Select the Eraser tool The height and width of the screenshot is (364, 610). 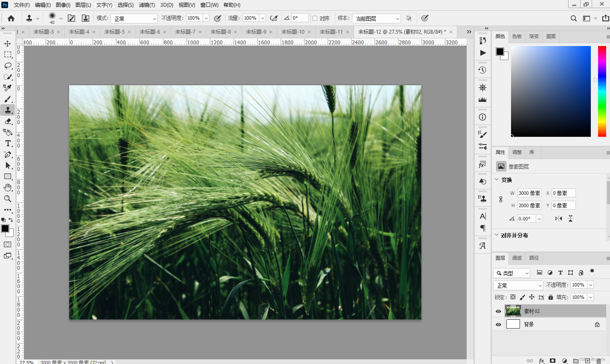(x=8, y=121)
